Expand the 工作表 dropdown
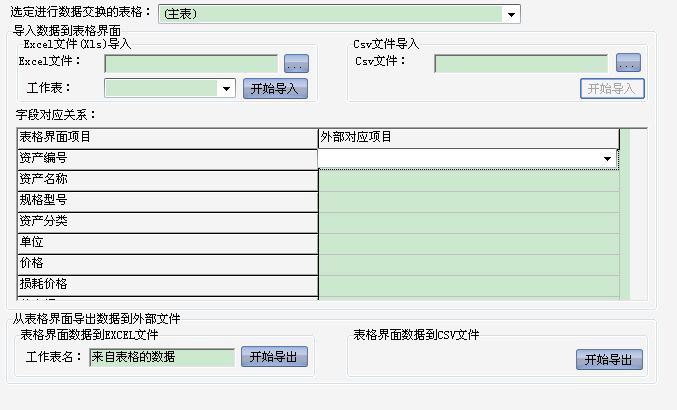This screenshot has height=410, width=677. pyautogui.click(x=226, y=88)
